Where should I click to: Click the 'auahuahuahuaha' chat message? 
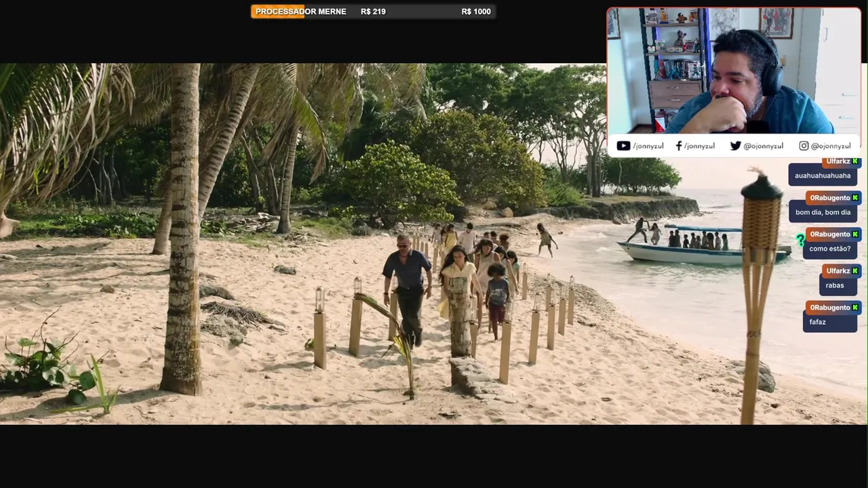pos(823,176)
